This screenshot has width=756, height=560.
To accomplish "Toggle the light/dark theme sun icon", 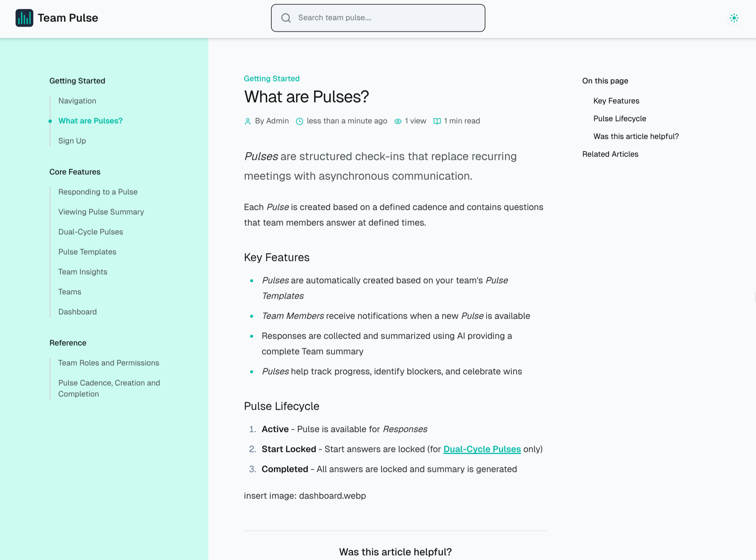I will (734, 18).
